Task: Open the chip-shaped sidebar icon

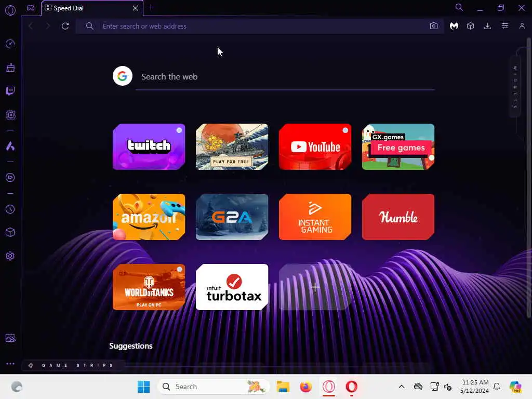Action: [10, 115]
